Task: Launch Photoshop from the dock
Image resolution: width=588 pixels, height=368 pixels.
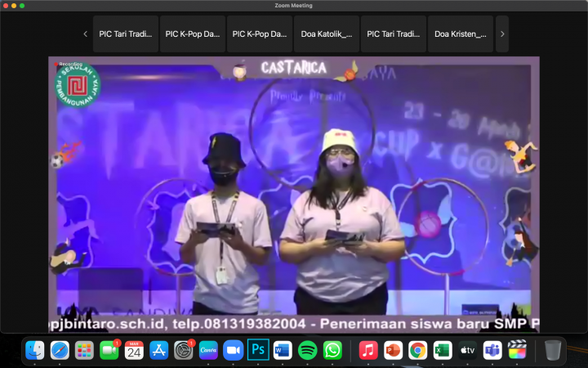Action: point(258,350)
